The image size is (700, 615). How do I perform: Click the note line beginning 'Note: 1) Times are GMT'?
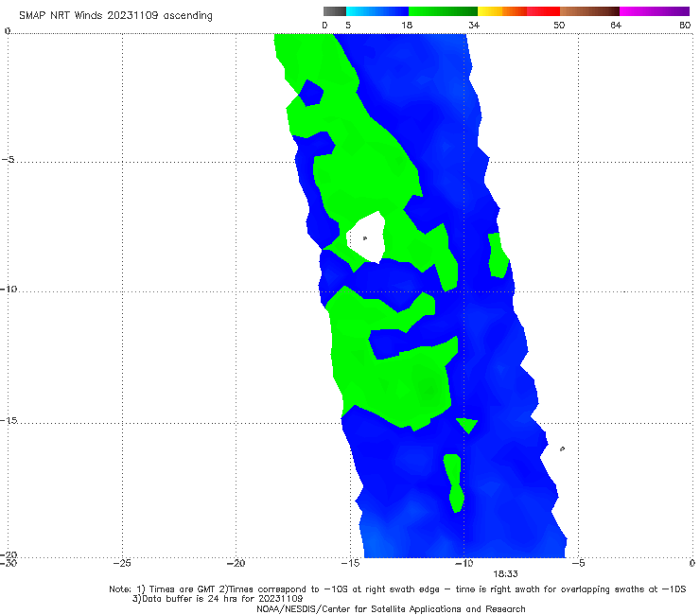click(397, 589)
